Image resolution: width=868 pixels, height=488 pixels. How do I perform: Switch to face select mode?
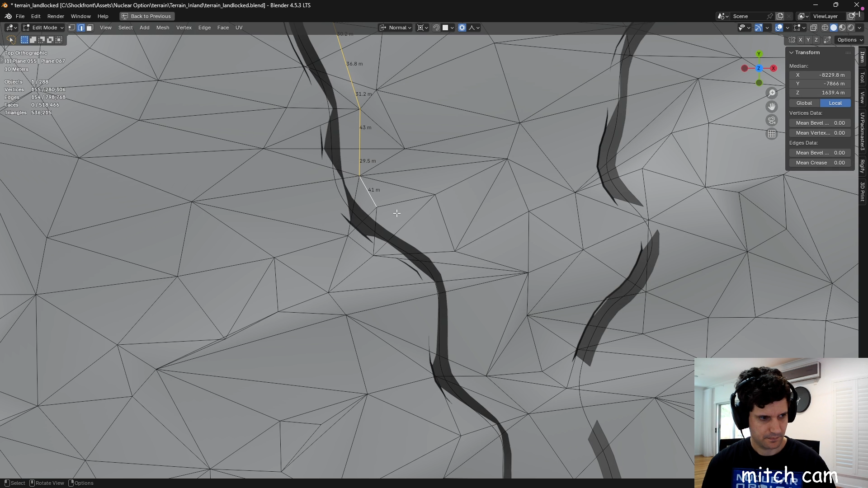pos(90,28)
